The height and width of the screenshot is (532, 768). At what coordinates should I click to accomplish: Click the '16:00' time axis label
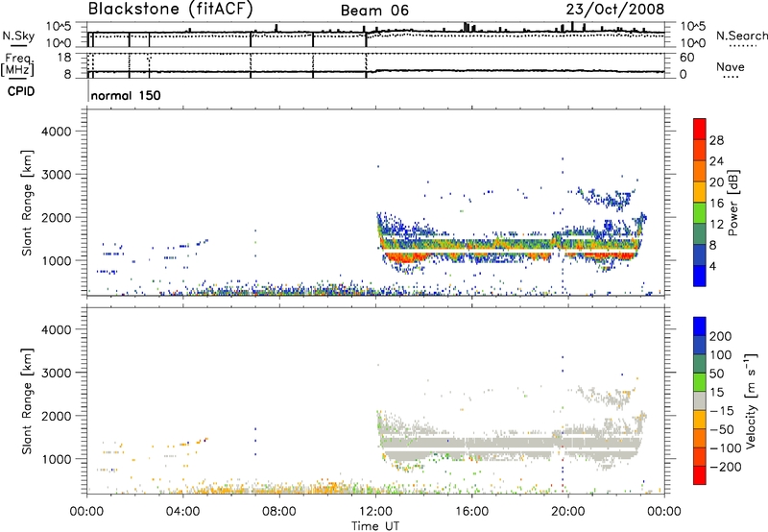tap(471, 512)
